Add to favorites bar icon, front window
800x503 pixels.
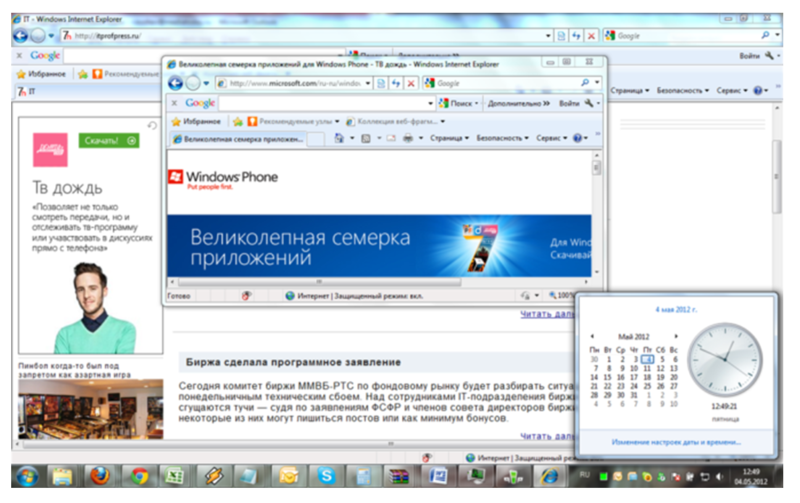(x=238, y=121)
